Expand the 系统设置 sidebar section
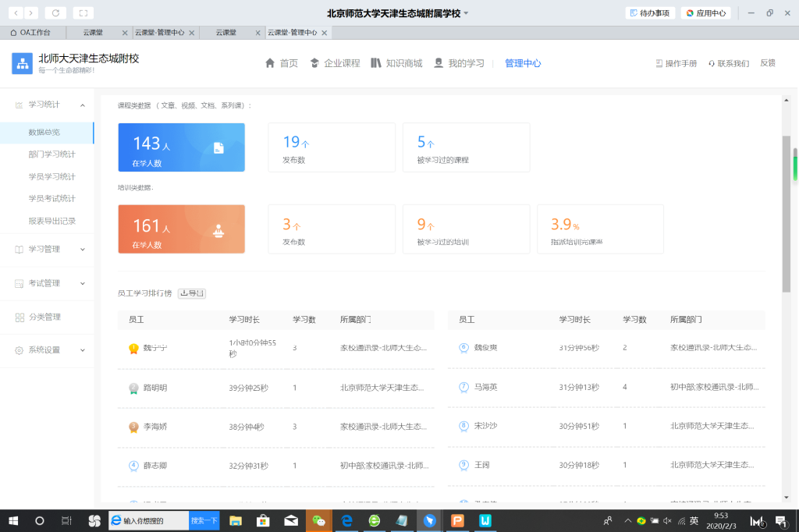Screen dimensions: 799x532 [x=83, y=350]
